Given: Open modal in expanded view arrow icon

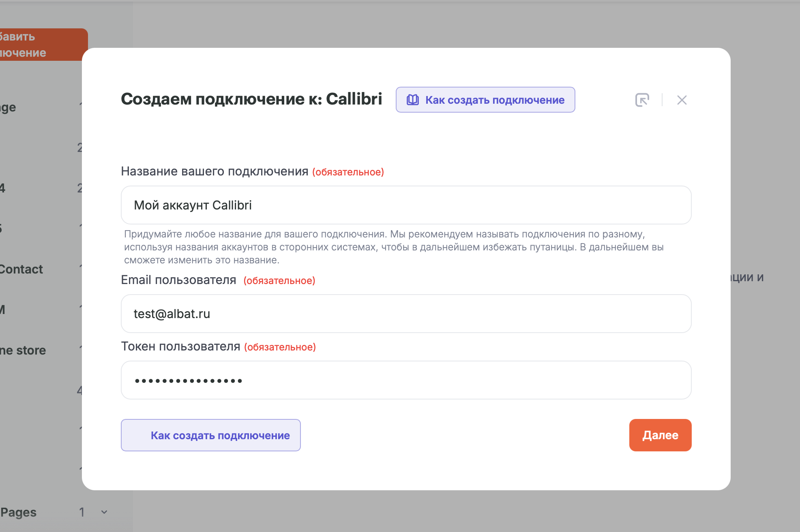Looking at the screenshot, I should (x=642, y=100).
